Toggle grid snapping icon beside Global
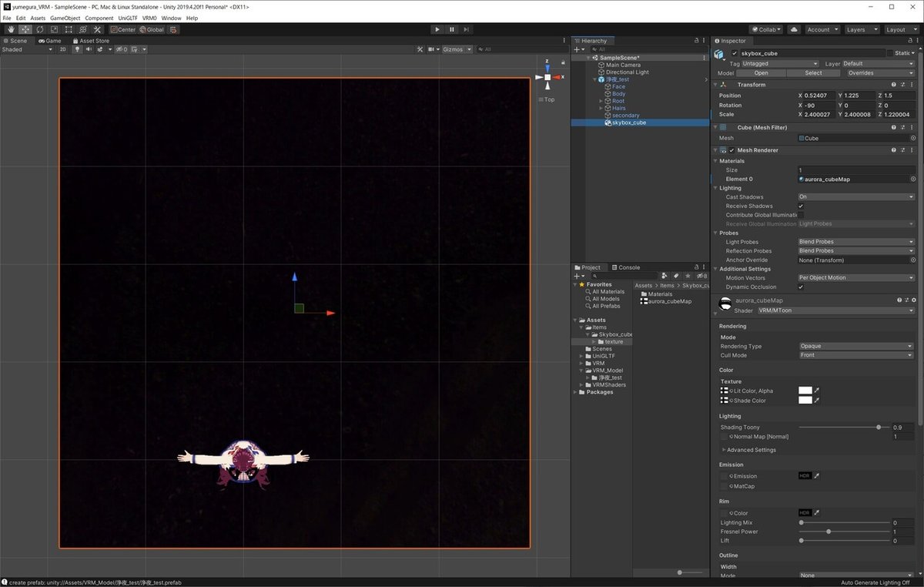Viewport: 924px width, 587px height. pyautogui.click(x=174, y=29)
